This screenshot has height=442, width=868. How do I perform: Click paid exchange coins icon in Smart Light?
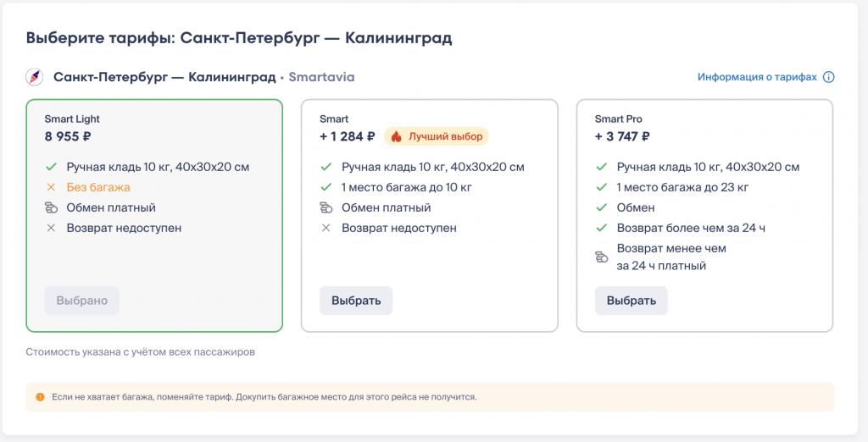[x=51, y=207]
